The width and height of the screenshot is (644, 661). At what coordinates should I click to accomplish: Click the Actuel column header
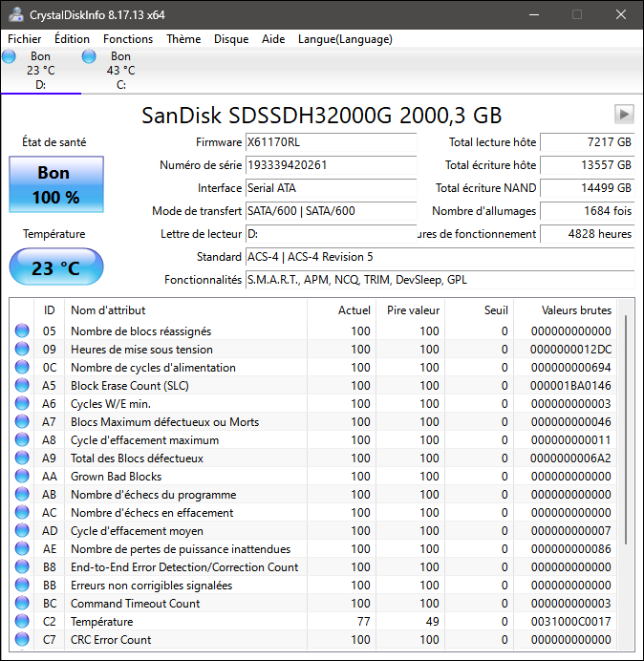(342, 310)
